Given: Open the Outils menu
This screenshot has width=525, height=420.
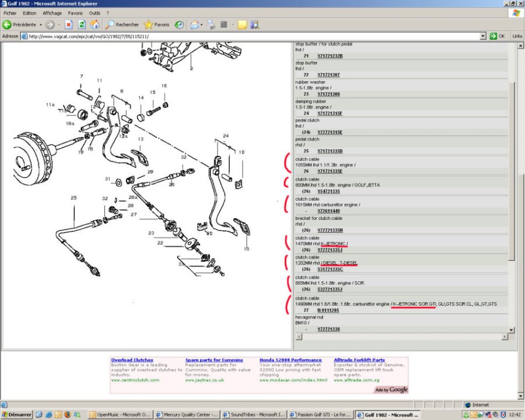Looking at the screenshot, I should click(94, 13).
